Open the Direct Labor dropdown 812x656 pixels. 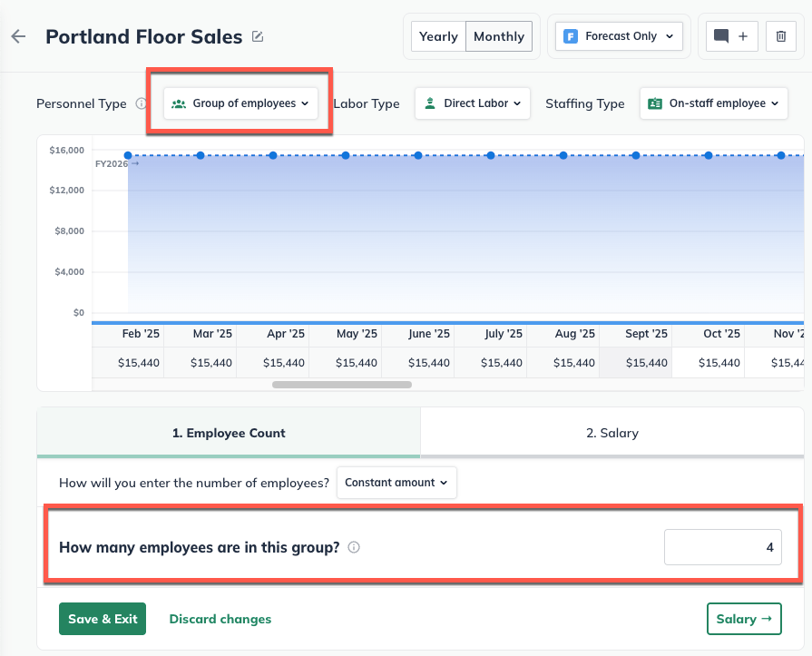tap(473, 103)
